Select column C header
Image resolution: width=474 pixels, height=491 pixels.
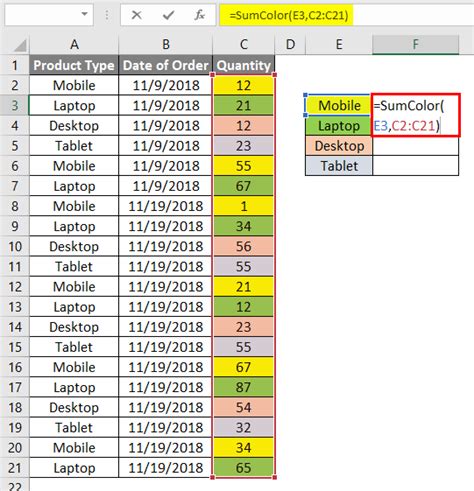pyautogui.click(x=244, y=44)
